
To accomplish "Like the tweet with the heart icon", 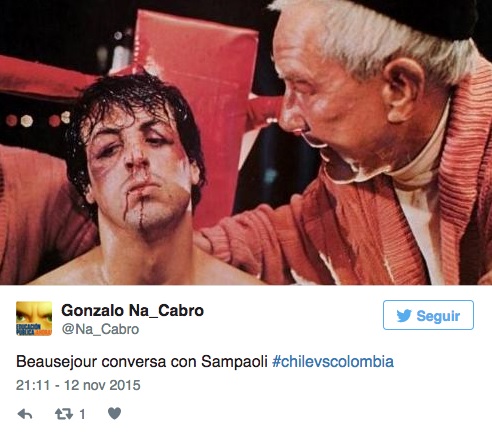I will pos(114,413).
